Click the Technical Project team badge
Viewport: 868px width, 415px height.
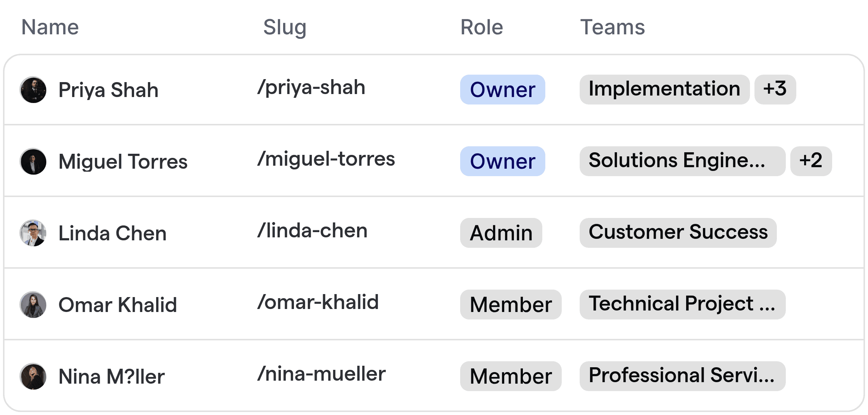[x=682, y=305]
